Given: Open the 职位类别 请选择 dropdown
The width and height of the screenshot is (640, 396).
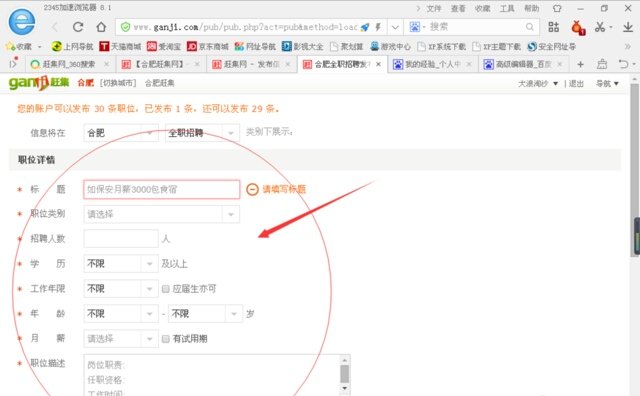Looking at the screenshot, I should (x=162, y=214).
